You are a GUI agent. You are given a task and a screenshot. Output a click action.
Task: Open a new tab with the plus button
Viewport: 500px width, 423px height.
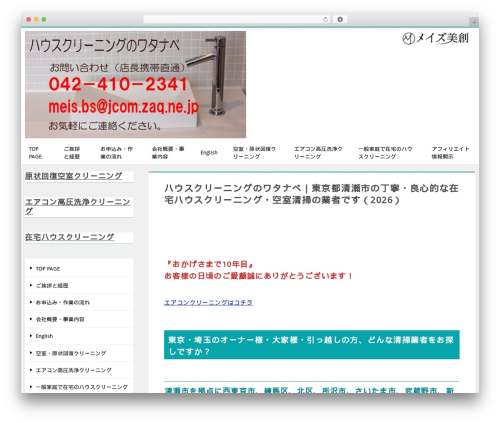(474, 22)
